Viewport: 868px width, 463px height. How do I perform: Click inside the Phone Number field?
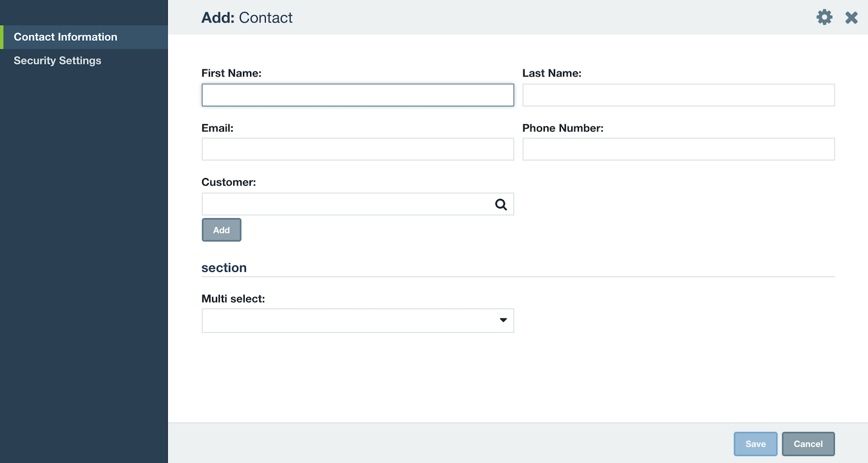coord(678,149)
